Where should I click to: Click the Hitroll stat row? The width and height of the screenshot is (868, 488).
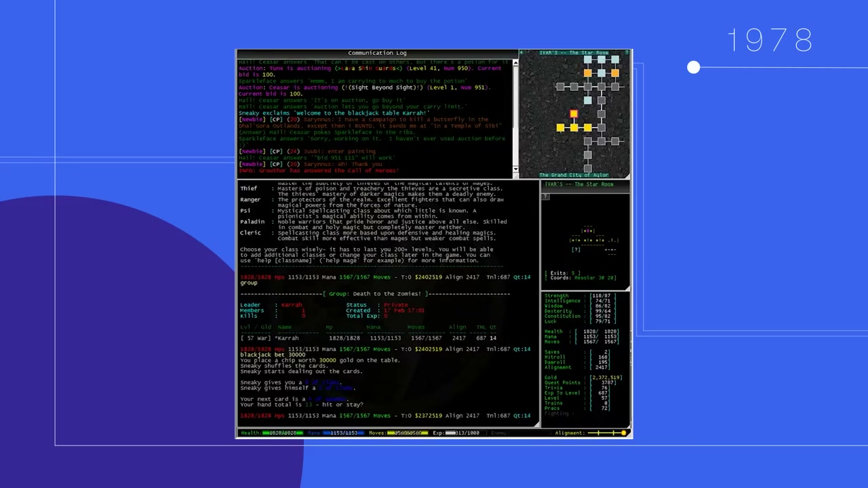pos(577,357)
